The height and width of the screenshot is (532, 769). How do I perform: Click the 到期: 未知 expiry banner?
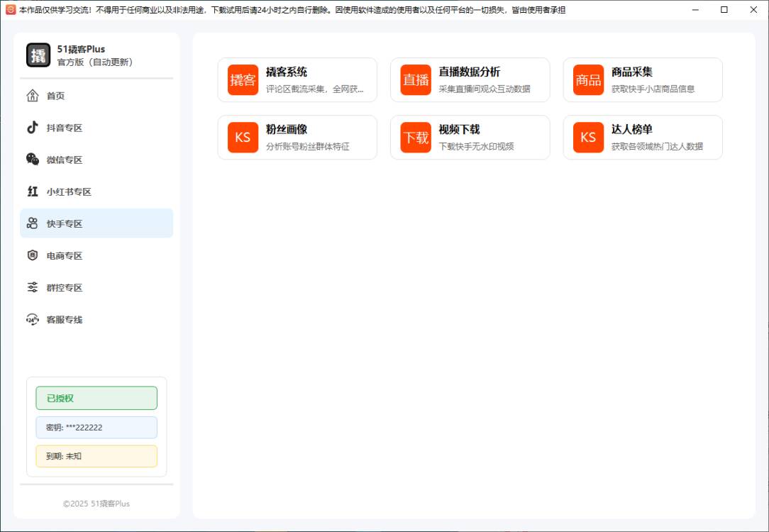(96, 456)
